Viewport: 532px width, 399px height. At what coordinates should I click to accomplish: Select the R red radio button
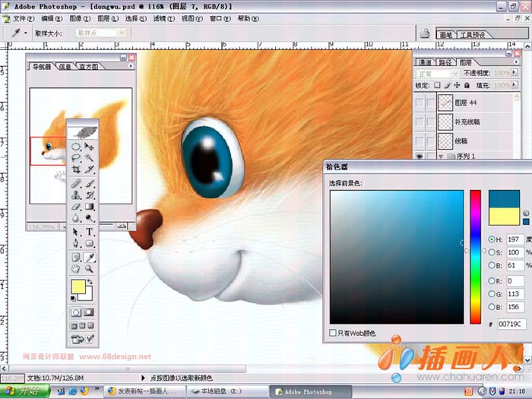coord(491,280)
